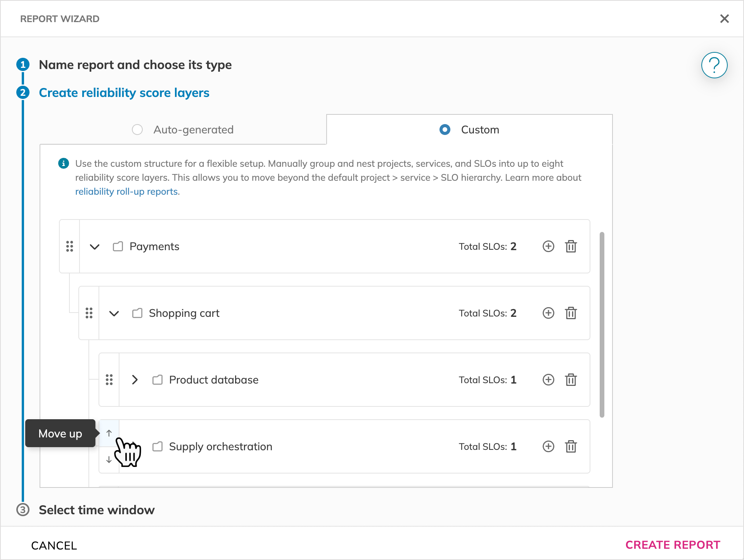Click the CREATE REPORT button
Viewport: 744px width, 560px height.
coord(673,545)
